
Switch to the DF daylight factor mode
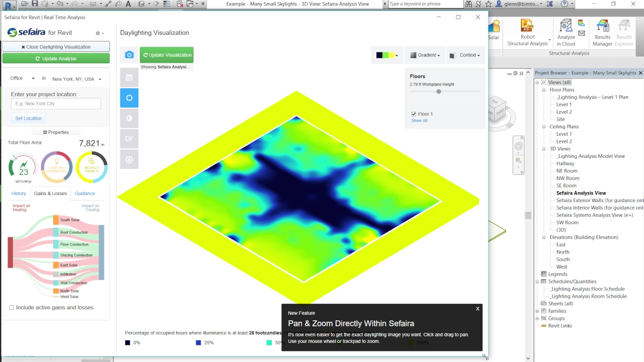pos(129,139)
